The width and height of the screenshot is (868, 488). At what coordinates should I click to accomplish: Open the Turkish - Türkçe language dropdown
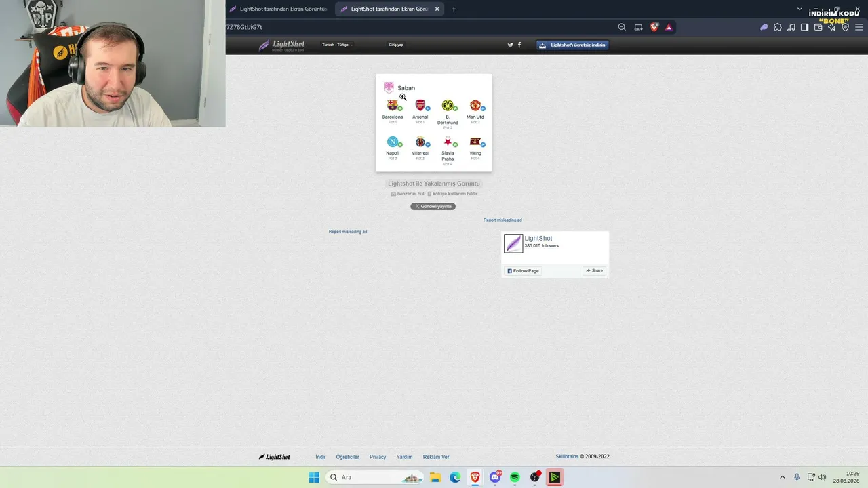(337, 45)
